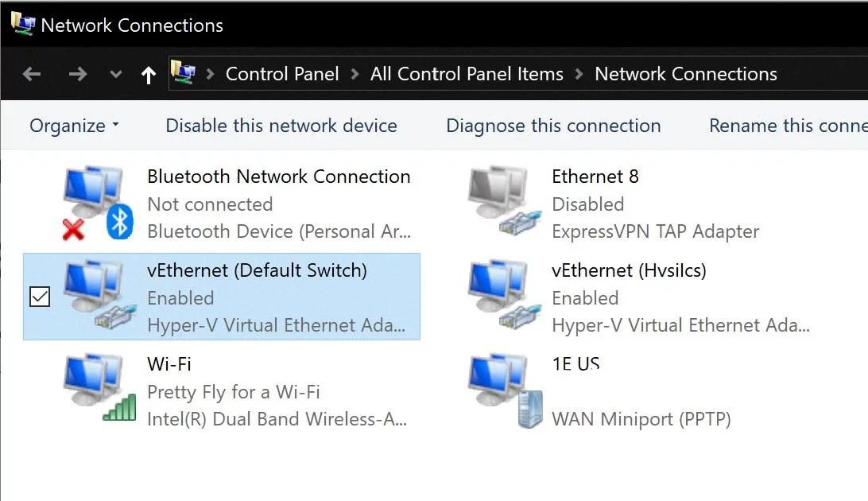
Task: Click Diagnose this connection
Action: click(553, 126)
